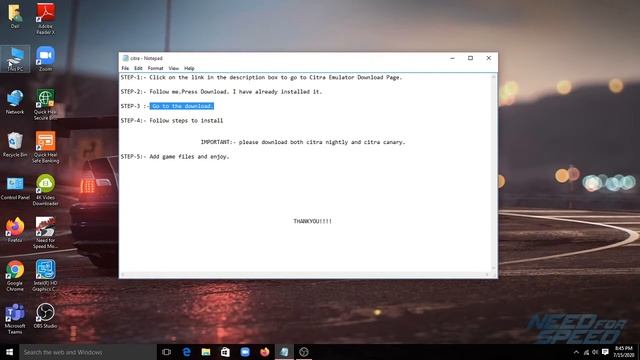The width and height of the screenshot is (640, 360).
Task: Open Control Panel desktop icon
Action: (x=15, y=188)
